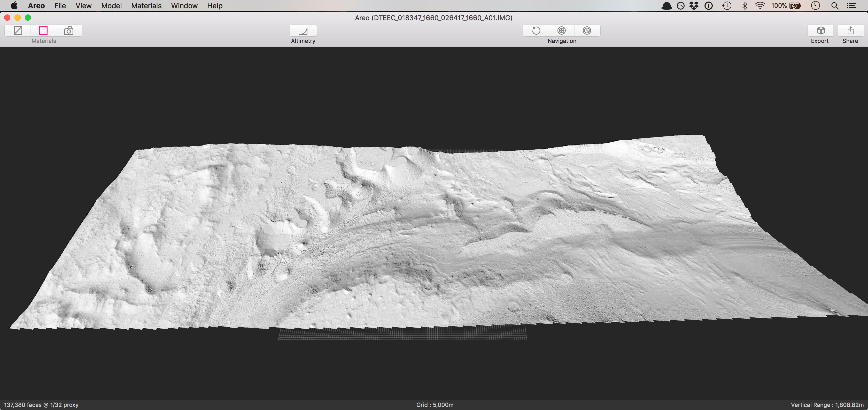
Task: Click the Dropbox icon in menu bar
Action: click(x=694, y=6)
